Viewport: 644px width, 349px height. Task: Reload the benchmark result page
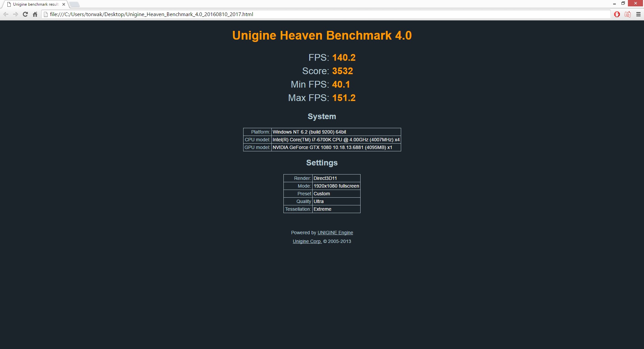pos(25,14)
